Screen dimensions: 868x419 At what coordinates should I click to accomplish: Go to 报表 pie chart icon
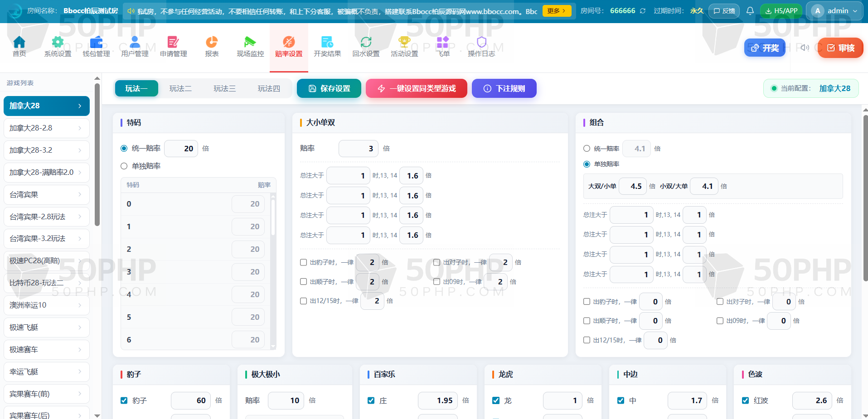pyautogui.click(x=212, y=42)
